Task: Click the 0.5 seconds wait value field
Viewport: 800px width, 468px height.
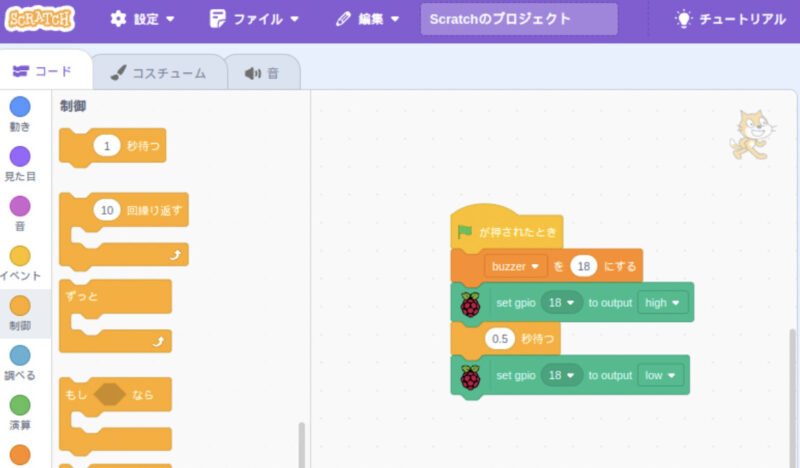Action: [499, 339]
